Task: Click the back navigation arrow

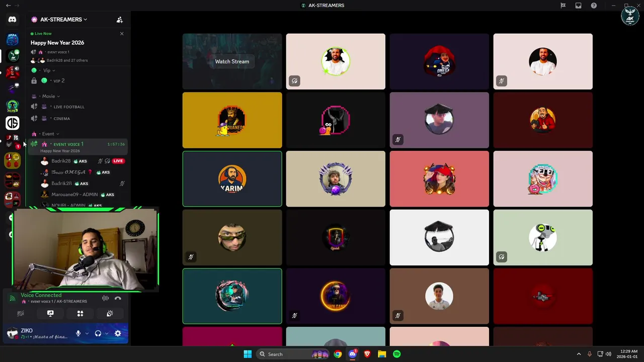Action: 8,6
